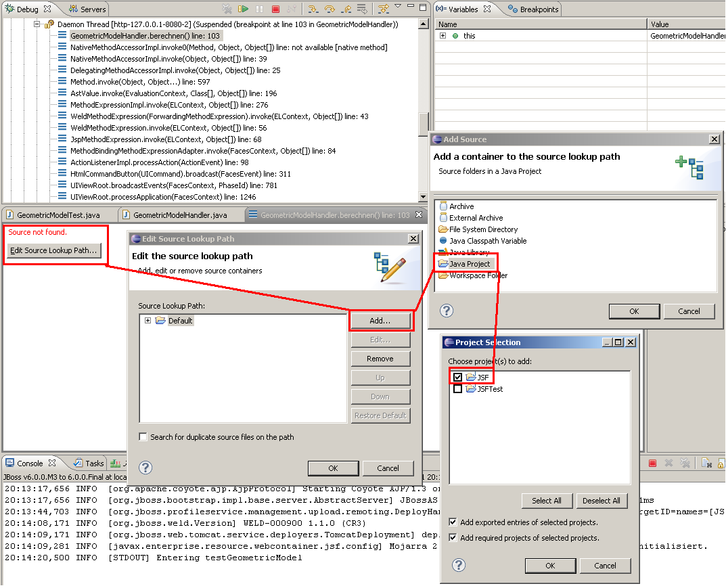The height and width of the screenshot is (588, 726).
Task: Click Remove Launch icon in Console toolbar
Action: [x=668, y=463]
